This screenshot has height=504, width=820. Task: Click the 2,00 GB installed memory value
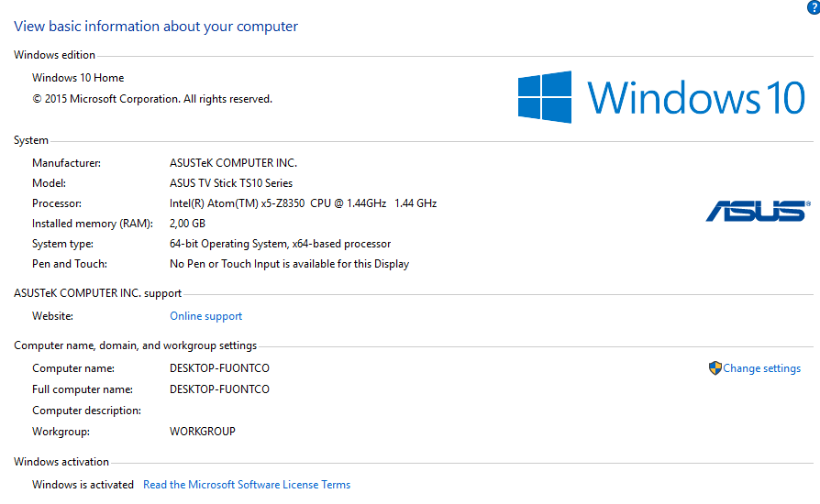click(187, 224)
